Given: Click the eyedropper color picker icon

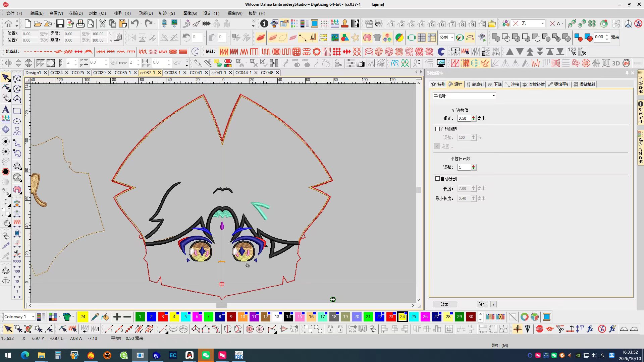Looking at the screenshot, I should point(95,317).
